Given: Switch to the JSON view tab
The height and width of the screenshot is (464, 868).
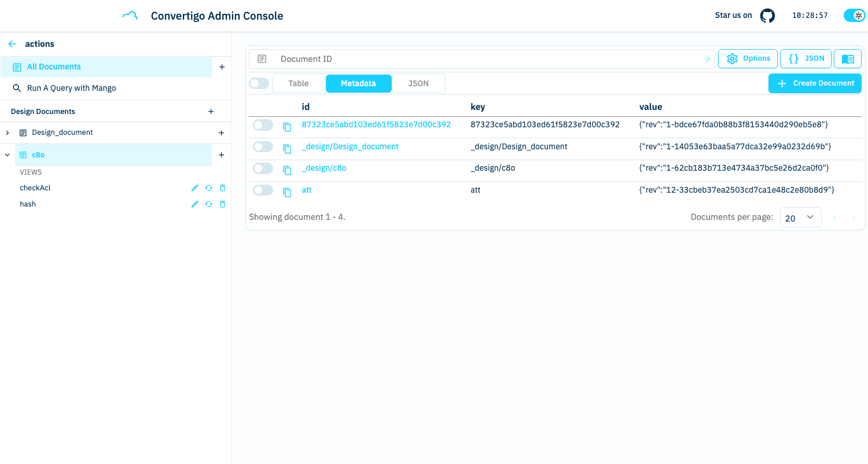Looking at the screenshot, I should coord(418,83).
